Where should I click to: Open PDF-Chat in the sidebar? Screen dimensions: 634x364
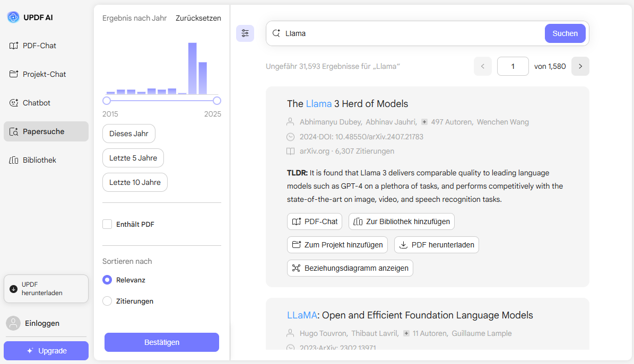[x=46, y=46]
